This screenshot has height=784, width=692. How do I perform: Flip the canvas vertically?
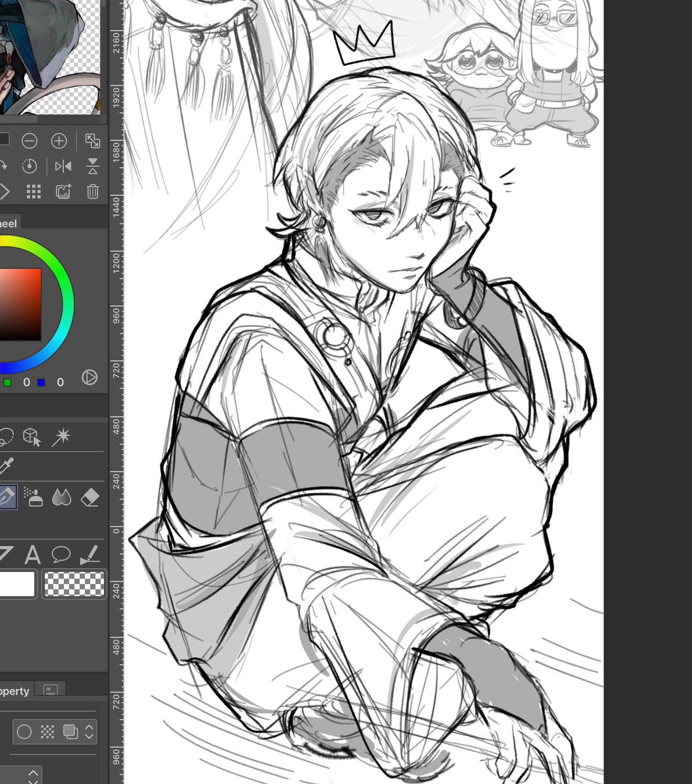click(92, 166)
